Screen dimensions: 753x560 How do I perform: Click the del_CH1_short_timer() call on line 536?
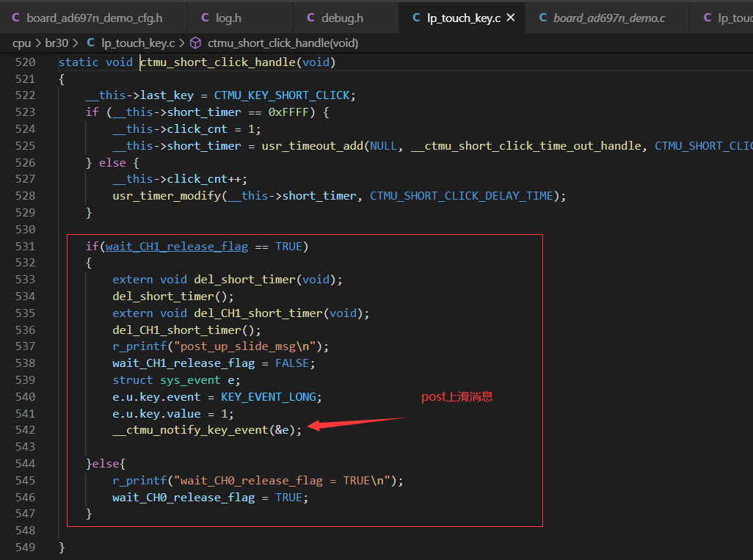point(186,330)
